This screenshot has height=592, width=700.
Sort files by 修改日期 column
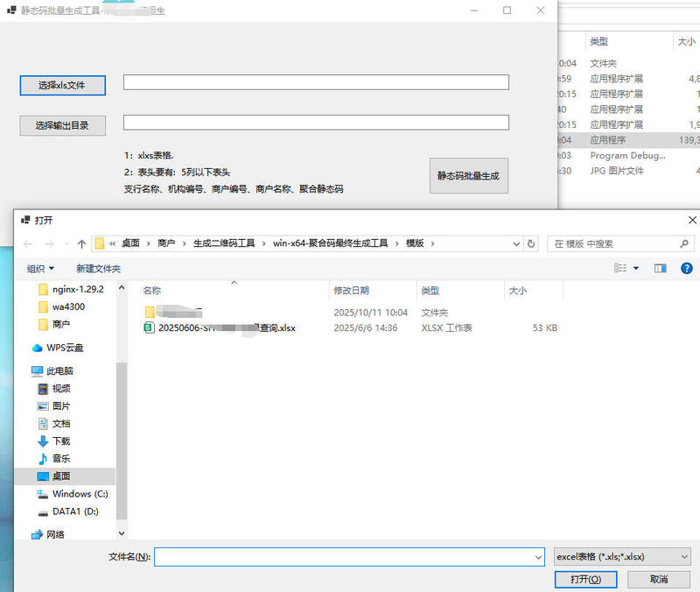point(352,291)
